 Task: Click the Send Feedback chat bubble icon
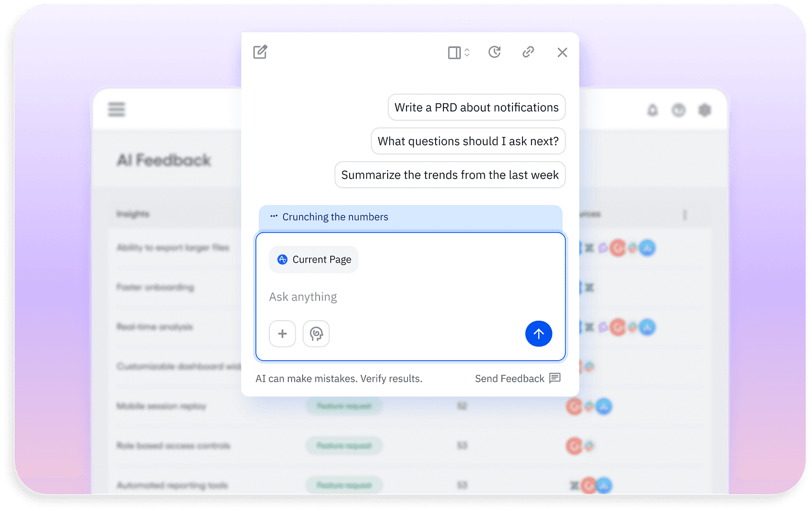[x=554, y=378]
